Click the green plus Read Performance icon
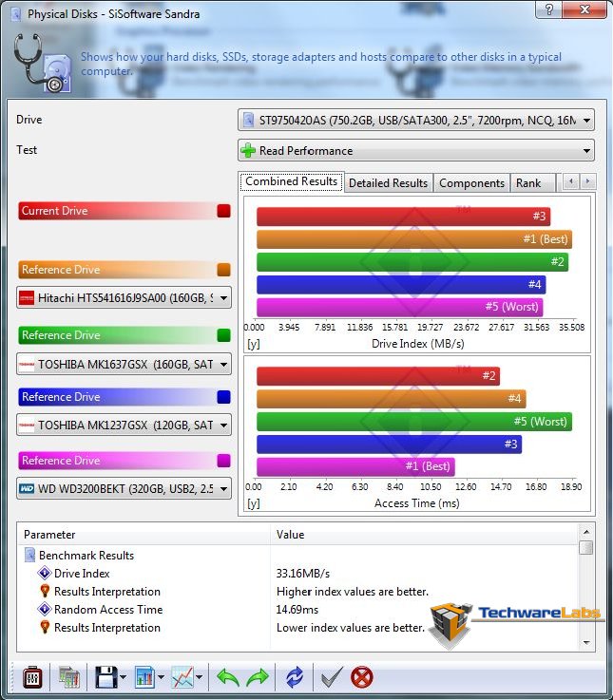The width and height of the screenshot is (613, 700). [x=247, y=150]
